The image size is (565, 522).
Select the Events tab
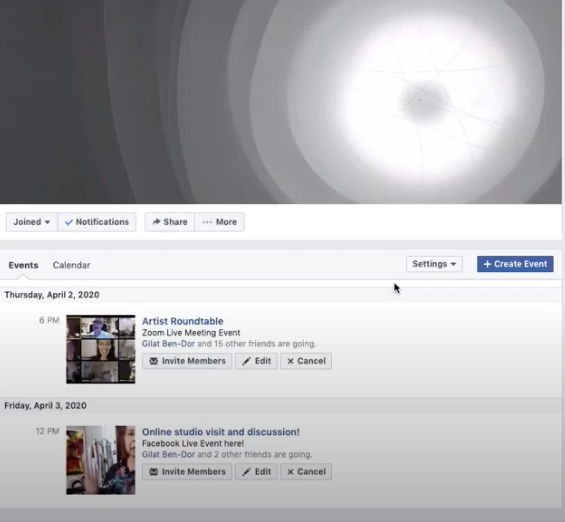point(23,265)
